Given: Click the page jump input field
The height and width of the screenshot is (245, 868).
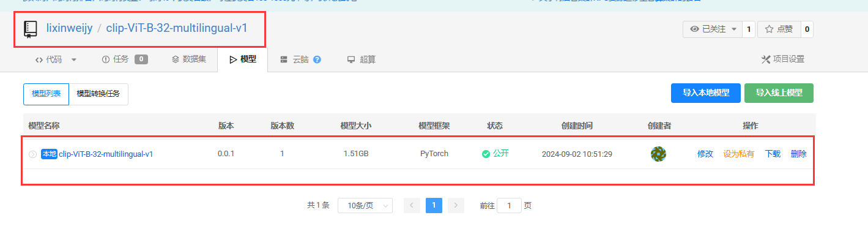Looking at the screenshot, I should (509, 206).
